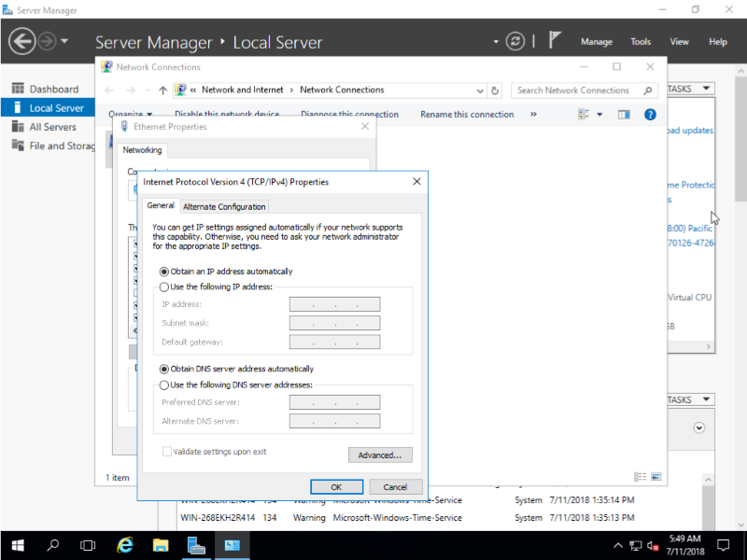Show hidden tray icons chevron
This screenshot has width=747, height=560.
pyautogui.click(x=617, y=546)
